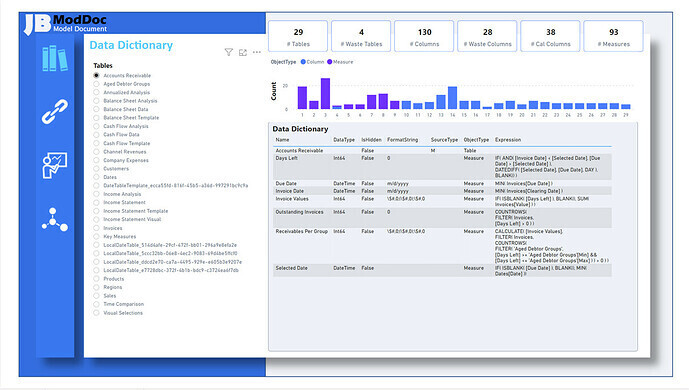Screen dimensions: 689x390
Task: Select the Aged Debtor Groups radio button
Action: (x=96, y=84)
